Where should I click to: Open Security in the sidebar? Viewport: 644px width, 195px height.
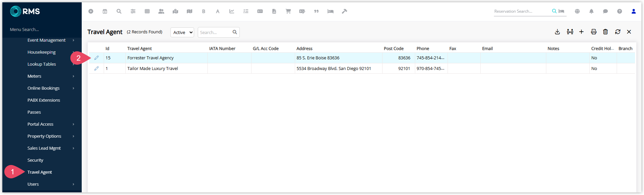click(x=35, y=160)
